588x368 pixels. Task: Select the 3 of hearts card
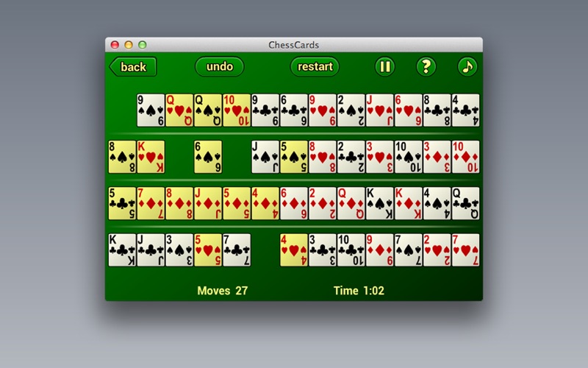[x=379, y=157]
